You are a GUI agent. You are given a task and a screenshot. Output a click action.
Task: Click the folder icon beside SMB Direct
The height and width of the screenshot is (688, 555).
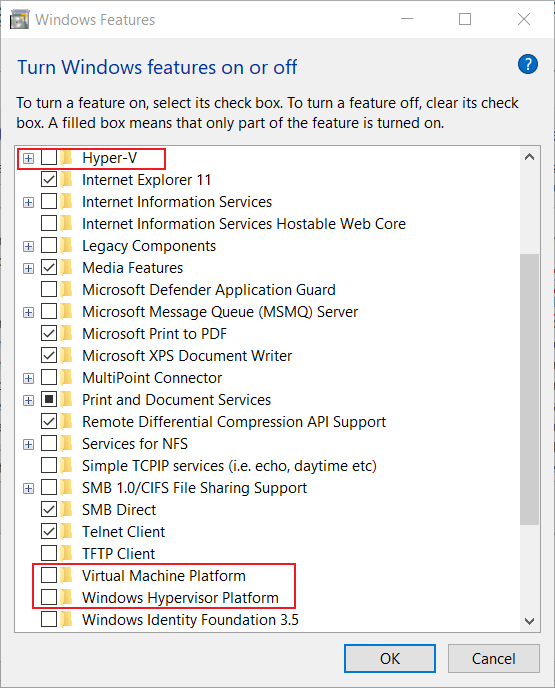67,509
